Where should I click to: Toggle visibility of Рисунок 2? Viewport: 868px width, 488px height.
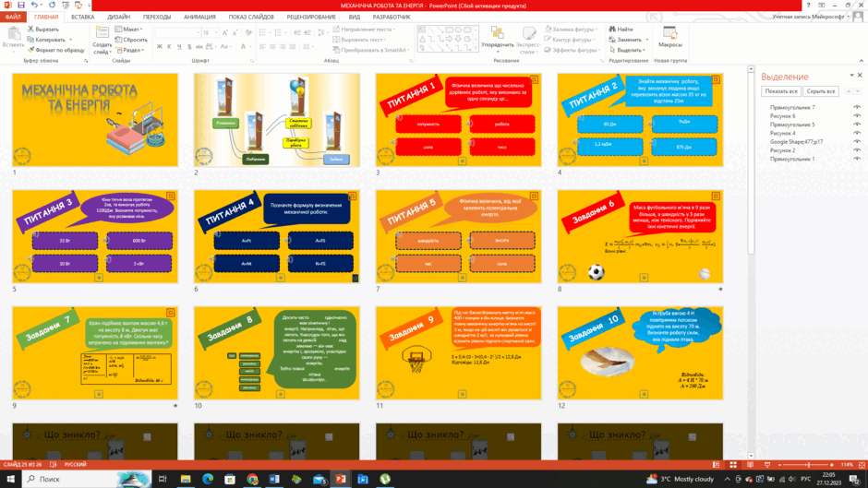pyautogui.click(x=857, y=150)
